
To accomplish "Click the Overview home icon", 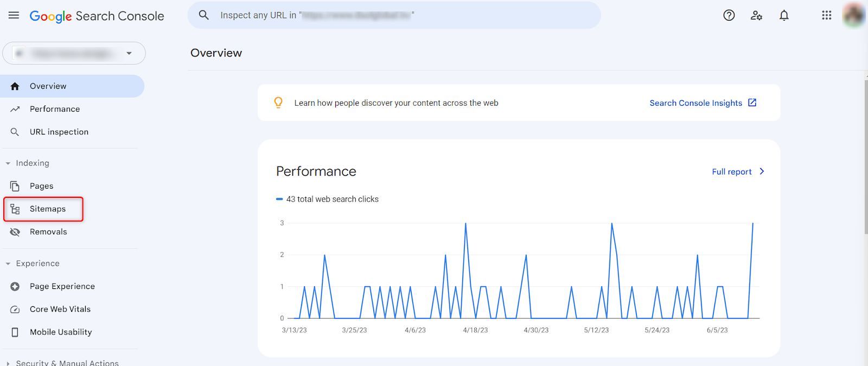I will tap(15, 86).
